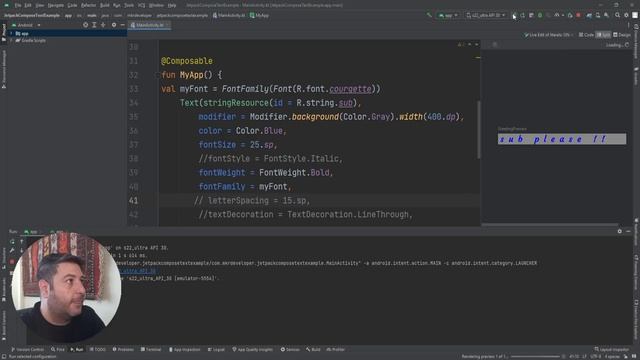
Task: Click the sub string resource reference
Action: [x=345, y=103]
